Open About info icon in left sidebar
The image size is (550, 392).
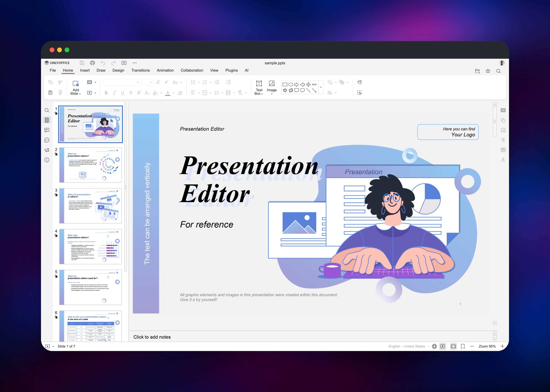click(x=47, y=160)
